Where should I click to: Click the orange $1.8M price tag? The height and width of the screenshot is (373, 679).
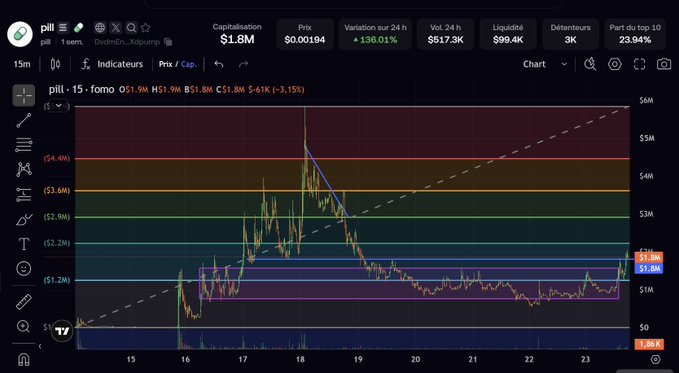click(x=649, y=258)
